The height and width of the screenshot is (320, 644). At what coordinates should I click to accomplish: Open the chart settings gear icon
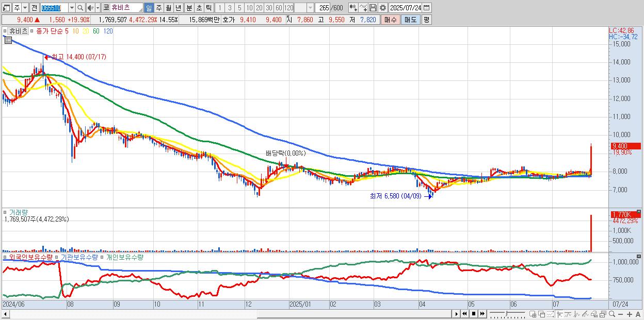(382, 8)
